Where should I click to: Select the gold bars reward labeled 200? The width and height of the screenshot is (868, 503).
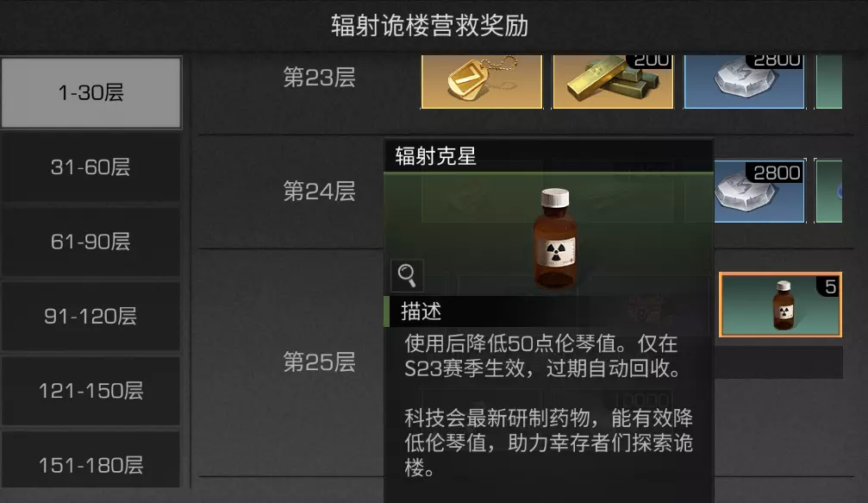[614, 81]
